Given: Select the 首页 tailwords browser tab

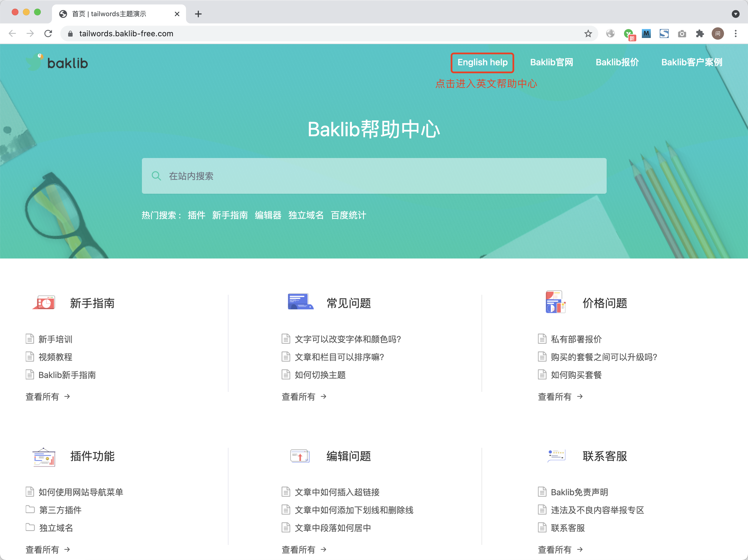Looking at the screenshot, I should pyautogui.click(x=119, y=14).
